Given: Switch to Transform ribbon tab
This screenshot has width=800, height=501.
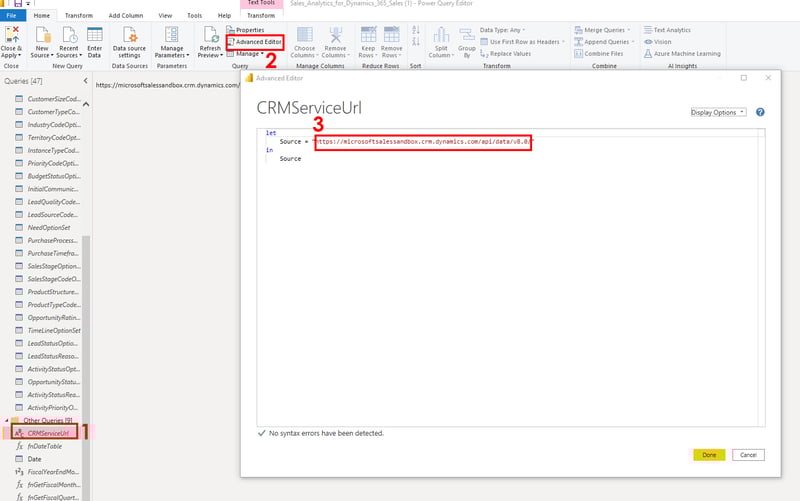Looking at the screenshot, I should (79, 15).
